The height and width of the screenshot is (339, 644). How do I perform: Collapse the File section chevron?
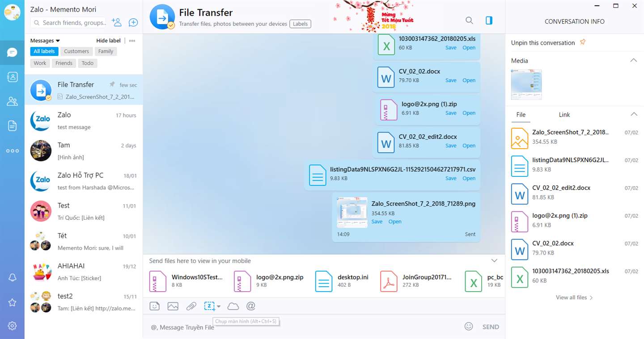[x=633, y=114]
